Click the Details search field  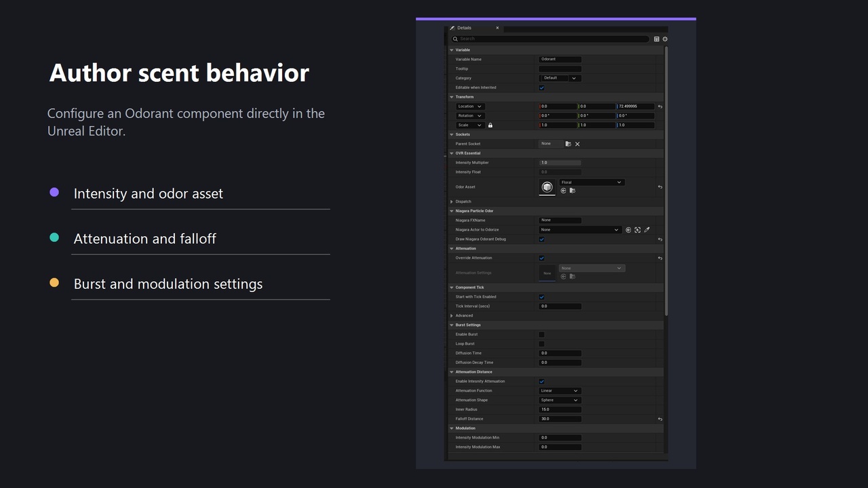pyautogui.click(x=551, y=39)
